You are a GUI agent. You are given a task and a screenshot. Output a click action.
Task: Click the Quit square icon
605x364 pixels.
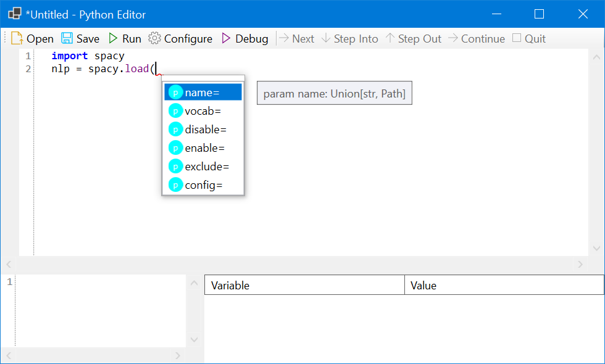pyautogui.click(x=517, y=38)
